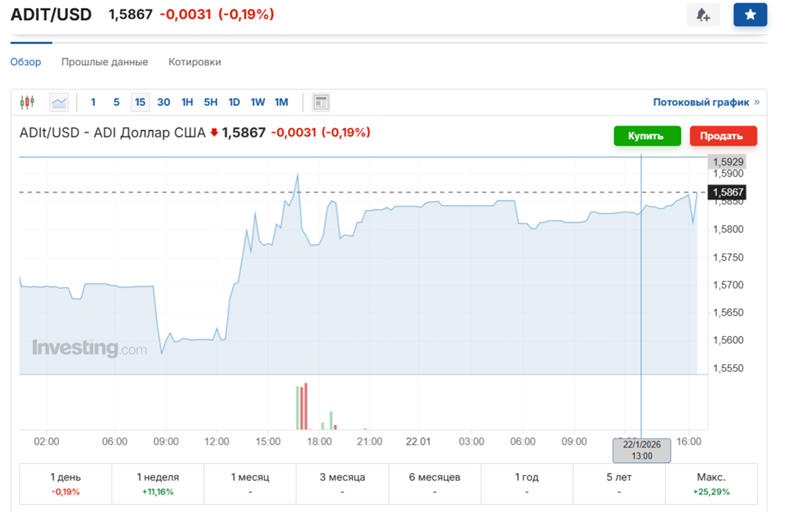The image size is (787, 512).
Task: Open the Прошлые данные tab
Action: pos(104,62)
